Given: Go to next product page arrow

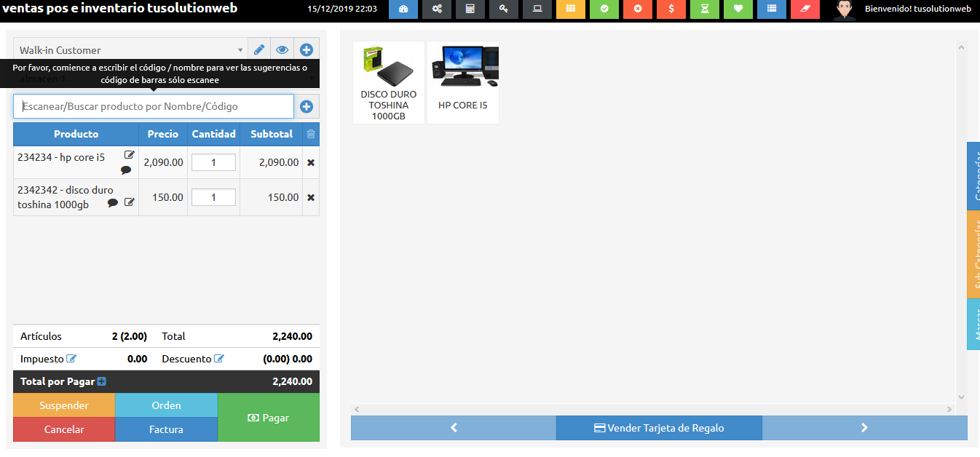Looking at the screenshot, I should 864,428.
